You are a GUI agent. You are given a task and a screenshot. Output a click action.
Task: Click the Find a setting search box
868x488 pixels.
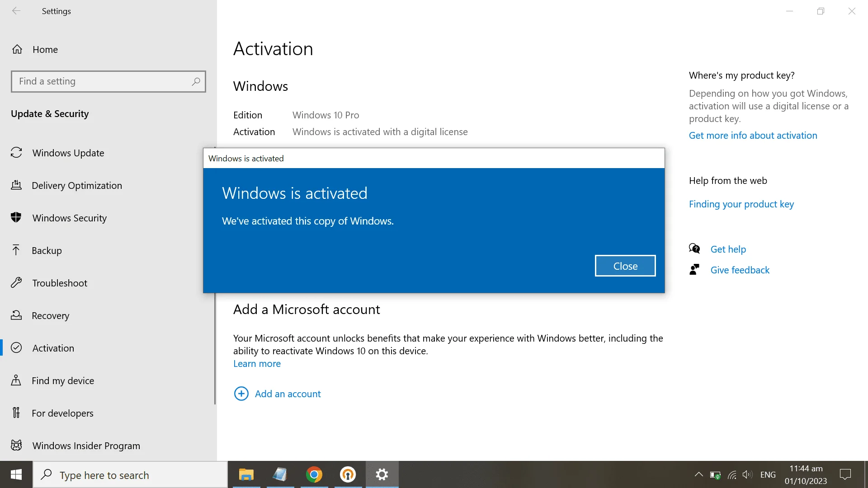point(108,81)
